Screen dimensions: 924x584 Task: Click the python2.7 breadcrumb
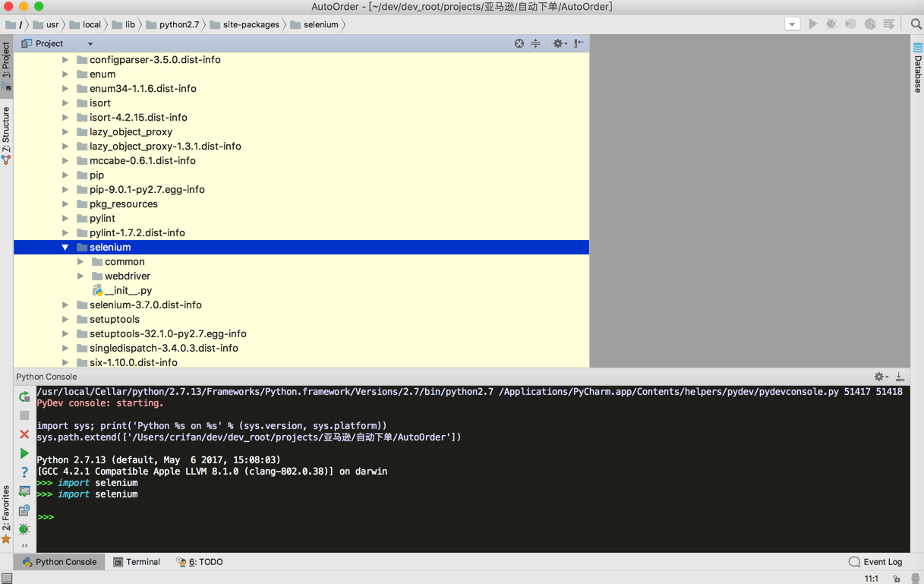172,24
